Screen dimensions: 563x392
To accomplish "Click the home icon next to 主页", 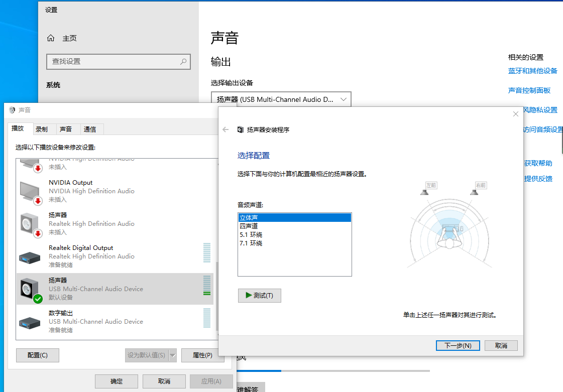I will pyautogui.click(x=51, y=38).
